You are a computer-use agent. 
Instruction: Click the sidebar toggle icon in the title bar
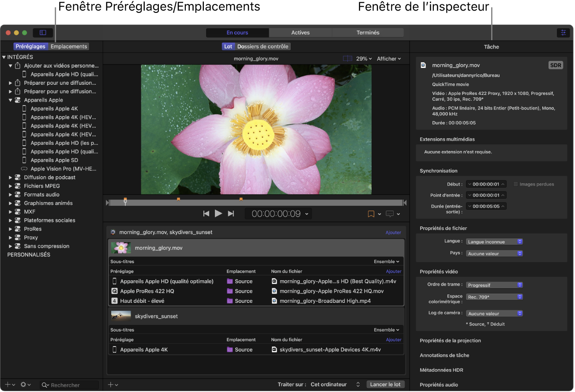[43, 33]
